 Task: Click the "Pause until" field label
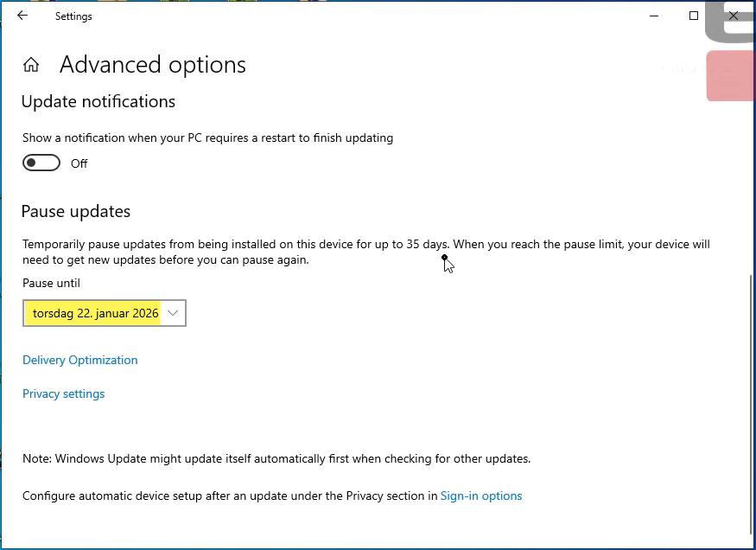[51, 283]
